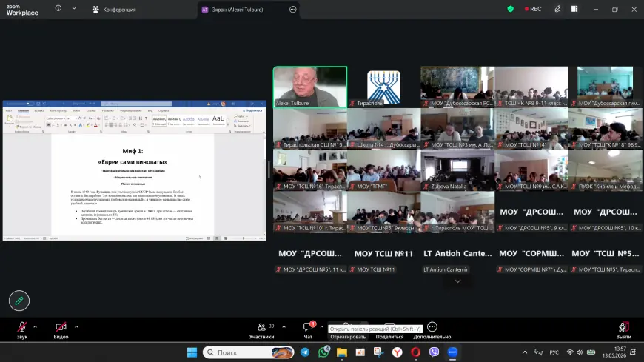Select Alexei Tulbure's video thumbnail
The image size is (644, 362).
coord(310,87)
